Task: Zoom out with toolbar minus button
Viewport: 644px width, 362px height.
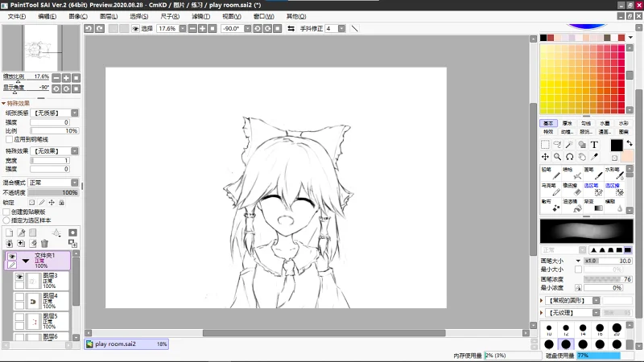Action: point(192,28)
